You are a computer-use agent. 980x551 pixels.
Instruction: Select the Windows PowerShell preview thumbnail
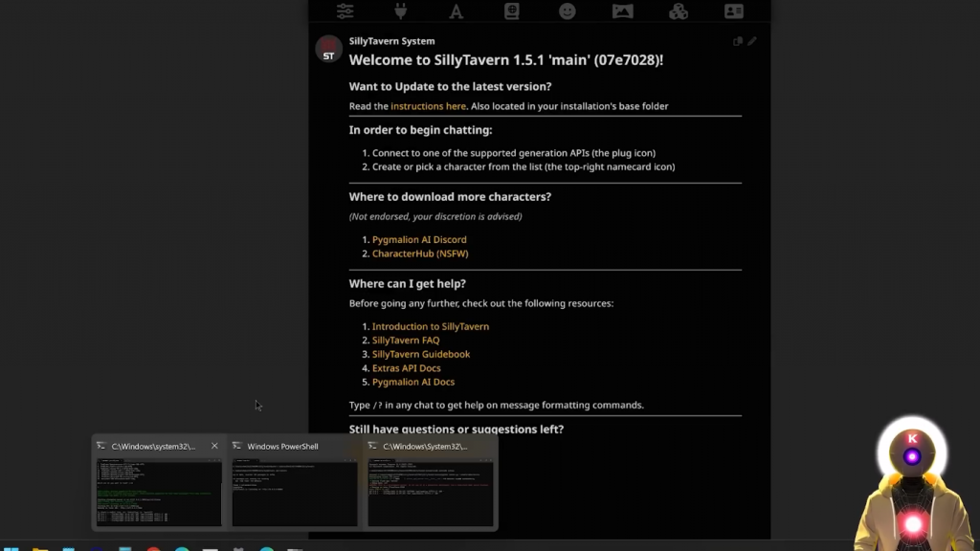(295, 484)
